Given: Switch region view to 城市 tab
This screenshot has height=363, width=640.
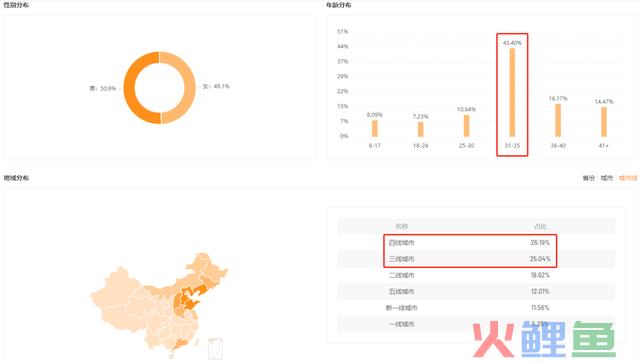Looking at the screenshot, I should [607, 178].
